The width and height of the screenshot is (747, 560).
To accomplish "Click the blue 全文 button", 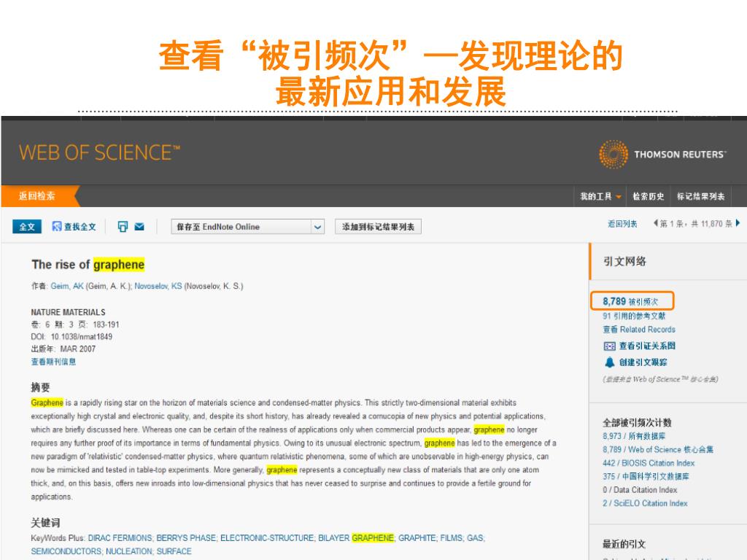I will pyautogui.click(x=27, y=227).
